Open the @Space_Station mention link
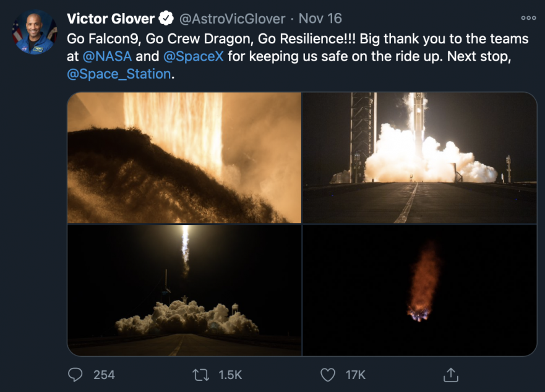The image size is (545, 392). (119, 74)
